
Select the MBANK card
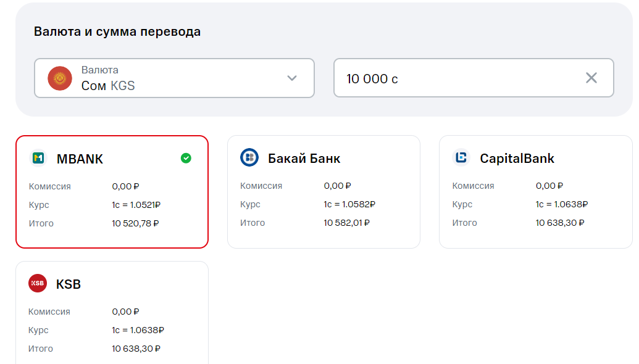pos(112,192)
